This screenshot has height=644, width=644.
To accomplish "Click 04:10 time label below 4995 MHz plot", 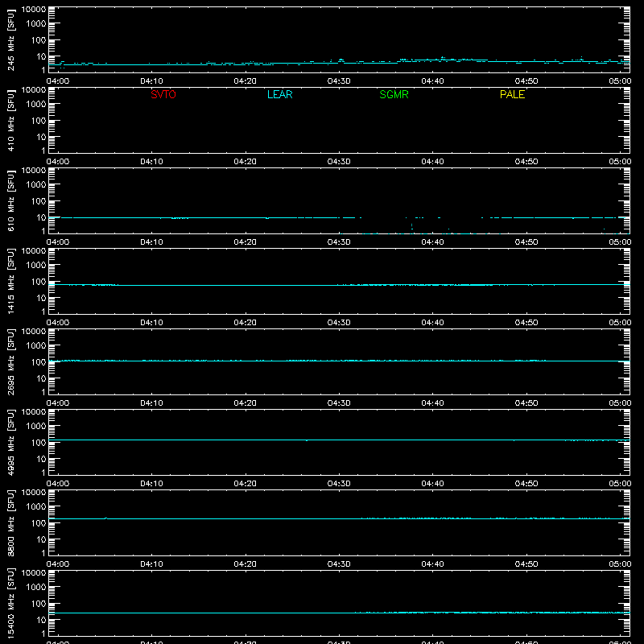I will point(151,484).
